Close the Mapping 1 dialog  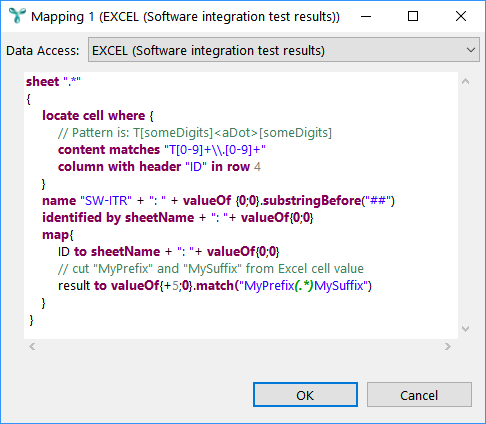pyautogui.click(x=461, y=16)
